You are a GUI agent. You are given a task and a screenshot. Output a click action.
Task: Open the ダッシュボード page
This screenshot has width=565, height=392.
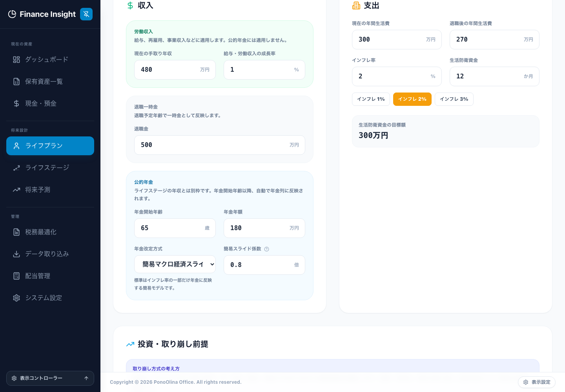[x=50, y=60]
